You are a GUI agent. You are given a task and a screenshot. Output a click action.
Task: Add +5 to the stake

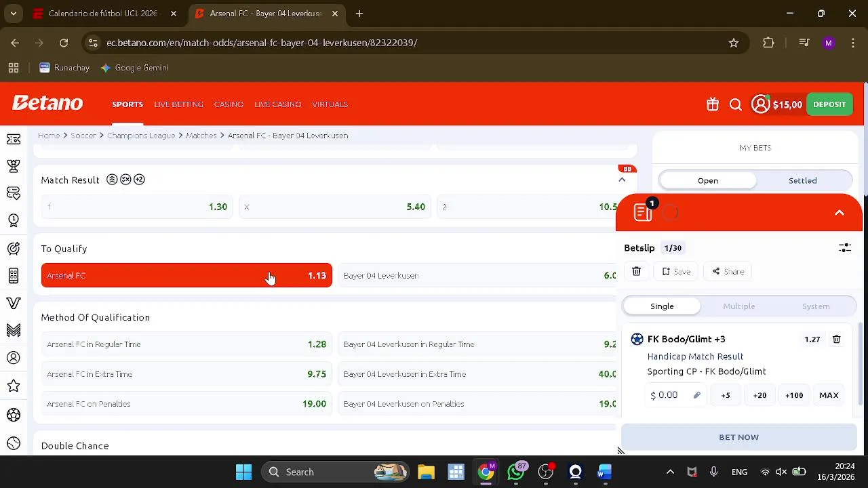(x=726, y=395)
